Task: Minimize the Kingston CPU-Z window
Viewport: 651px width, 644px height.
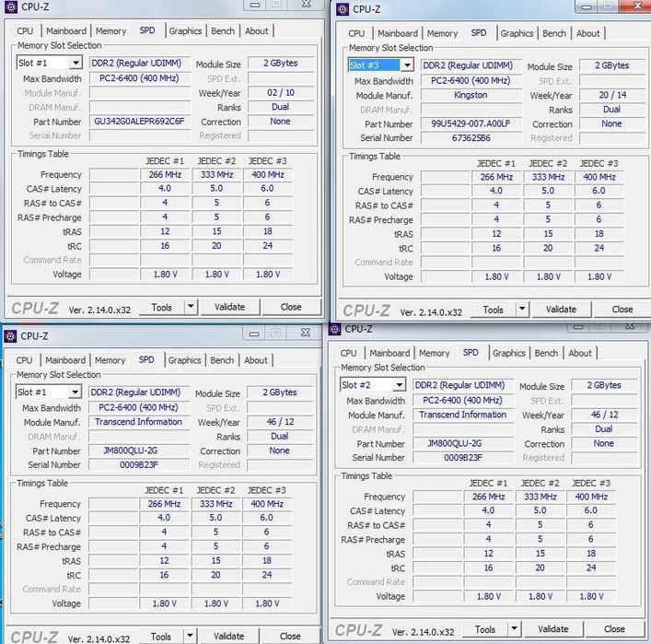Action: [x=587, y=6]
